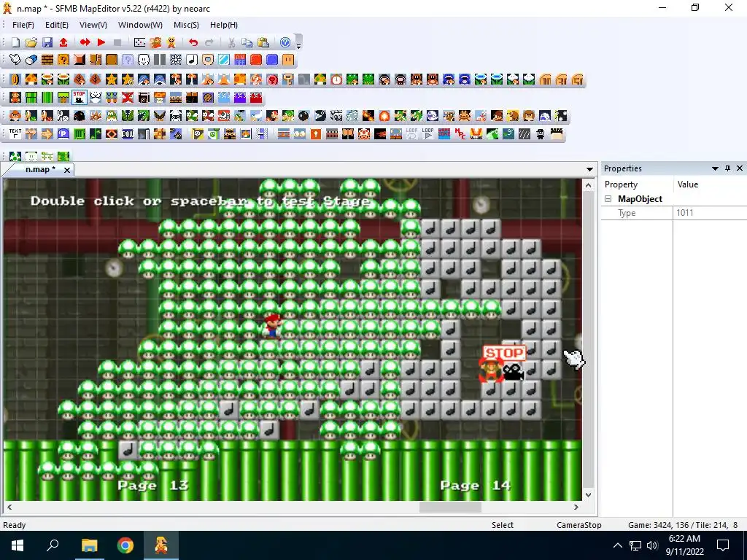Viewport: 747px width, 560px height.
Task: Switch to the n.map tab
Action: (x=40, y=169)
